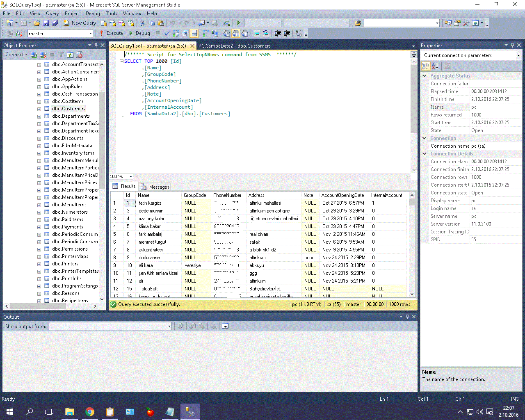Sort properties alphabetically with A-Z icon
This screenshot has height=420, width=525.
[435, 66]
